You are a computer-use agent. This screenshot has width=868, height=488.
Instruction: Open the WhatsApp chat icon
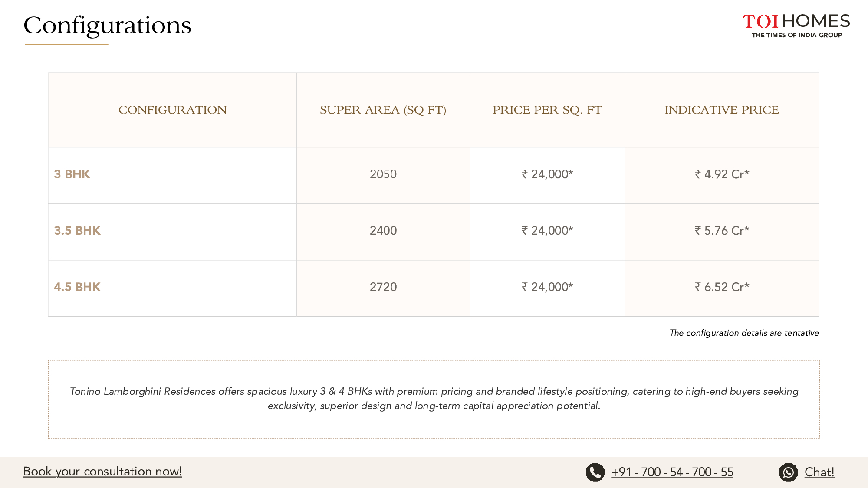point(788,472)
